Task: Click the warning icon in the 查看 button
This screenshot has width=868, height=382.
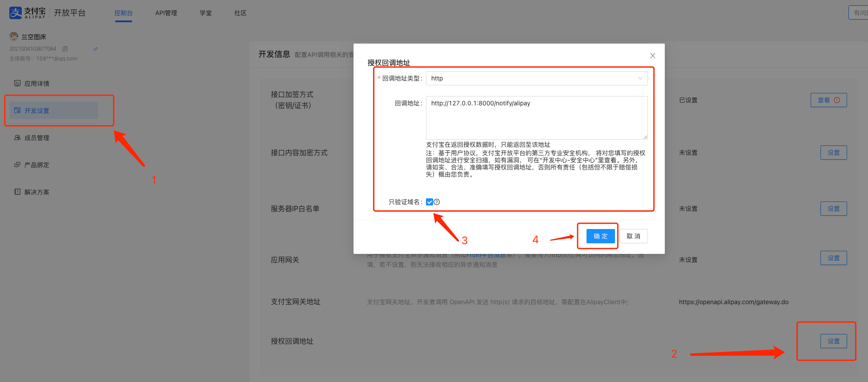Action: 837,100
